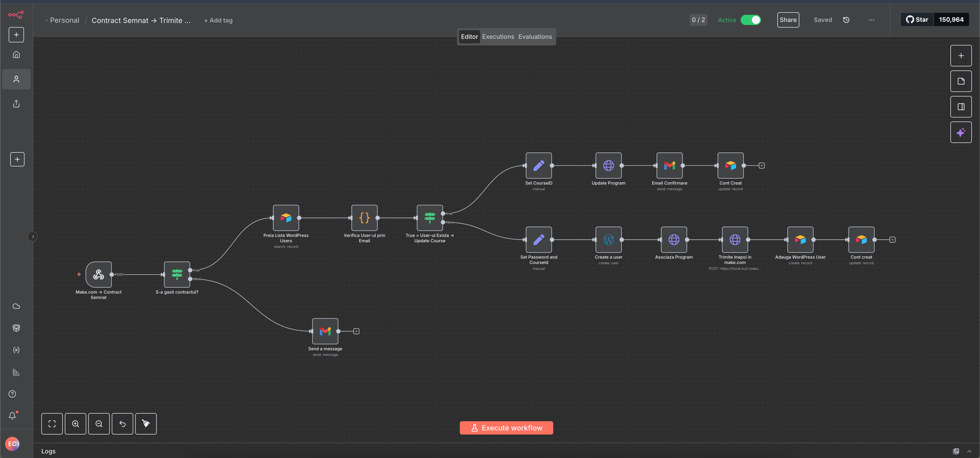The height and width of the screenshot is (458, 980).
Task: Open the three-dots workflow options menu
Action: pos(872,20)
